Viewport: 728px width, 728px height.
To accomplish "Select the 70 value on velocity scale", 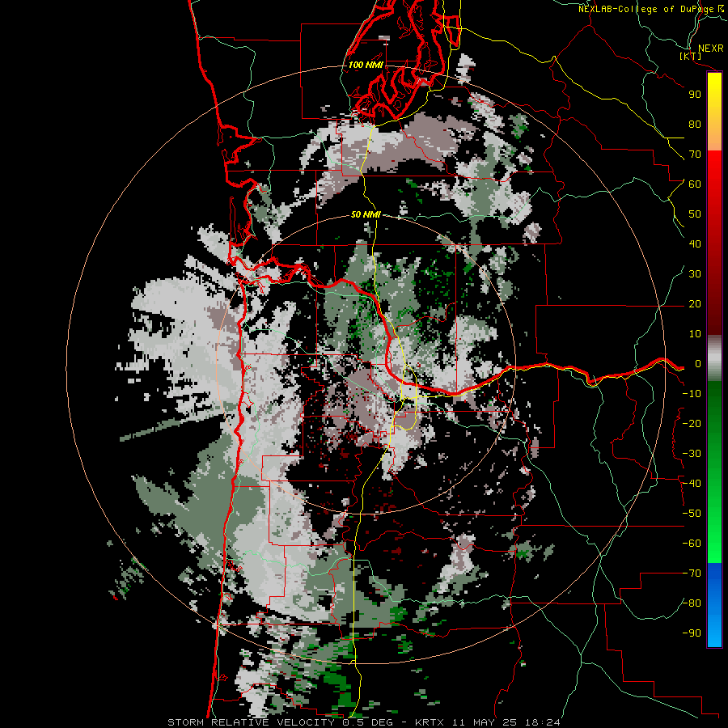I will (695, 154).
